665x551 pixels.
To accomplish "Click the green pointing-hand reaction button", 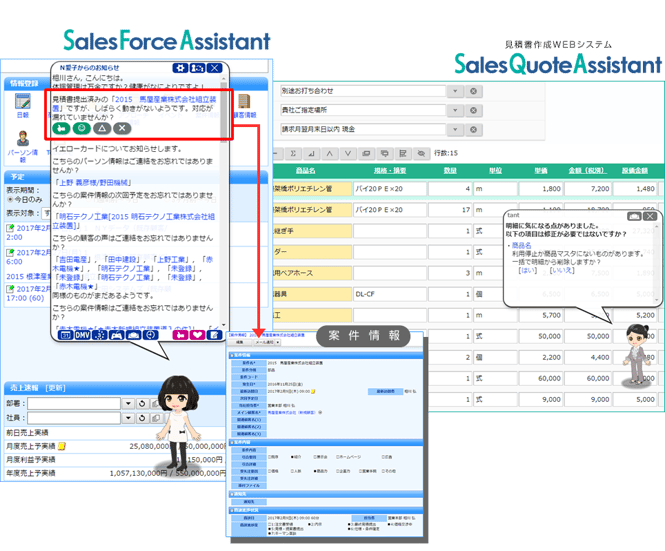I will (61, 128).
